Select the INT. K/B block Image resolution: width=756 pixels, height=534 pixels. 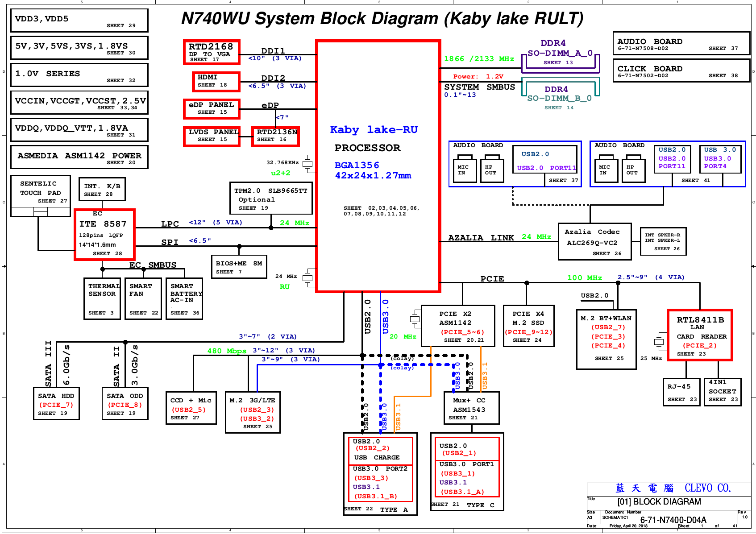(102, 189)
